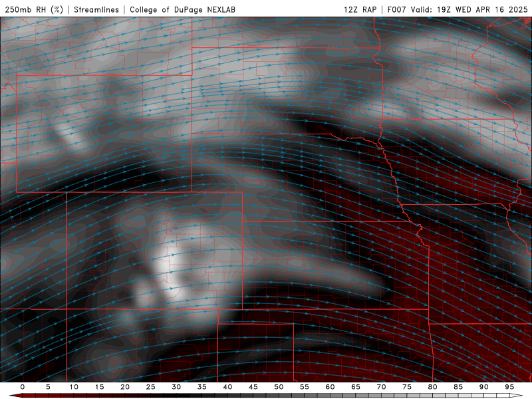Click the colorbar label "30"
The height and width of the screenshot is (399, 532).
point(176,387)
